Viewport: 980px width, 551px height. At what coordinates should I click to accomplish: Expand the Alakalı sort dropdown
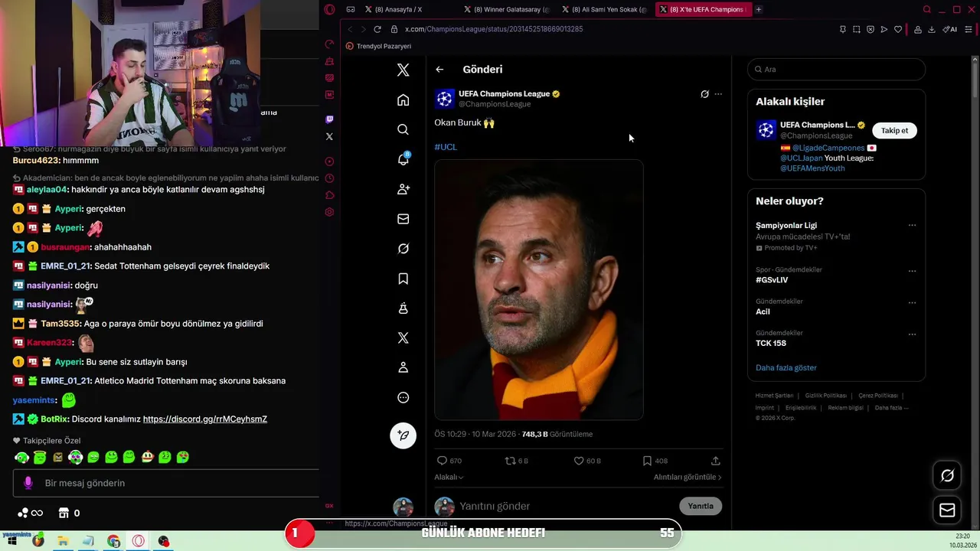pyautogui.click(x=449, y=477)
